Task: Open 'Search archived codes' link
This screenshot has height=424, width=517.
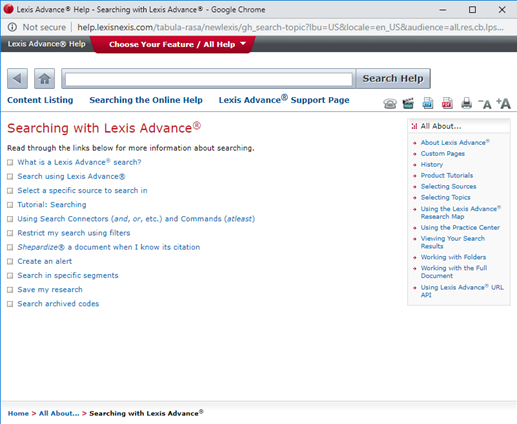Action: [58, 304]
